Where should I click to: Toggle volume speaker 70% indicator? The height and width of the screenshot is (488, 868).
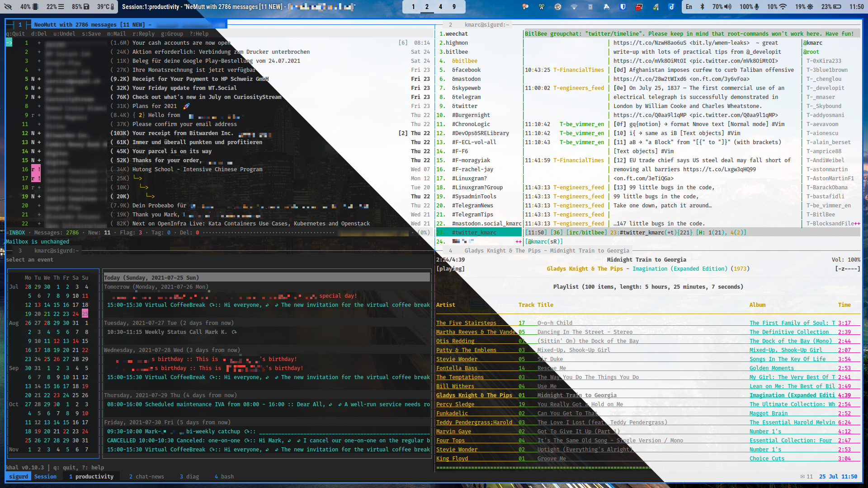click(x=722, y=7)
